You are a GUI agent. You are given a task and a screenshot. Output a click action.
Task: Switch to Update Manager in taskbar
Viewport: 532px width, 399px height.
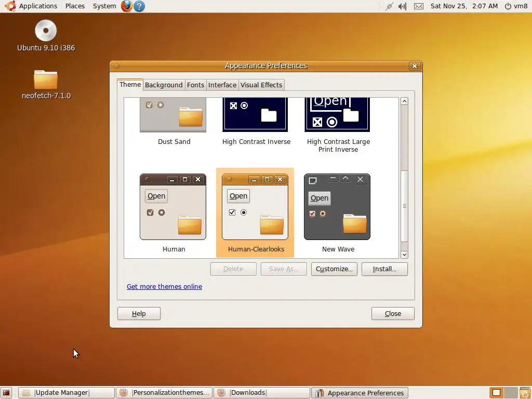(x=66, y=393)
